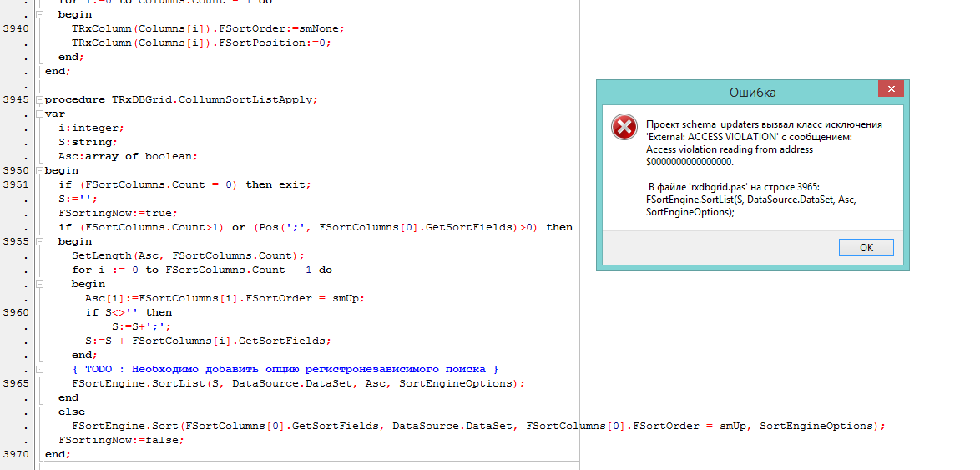
Task: Collapse the CollumnSortListApply procedure fold marker
Action: (38, 99)
